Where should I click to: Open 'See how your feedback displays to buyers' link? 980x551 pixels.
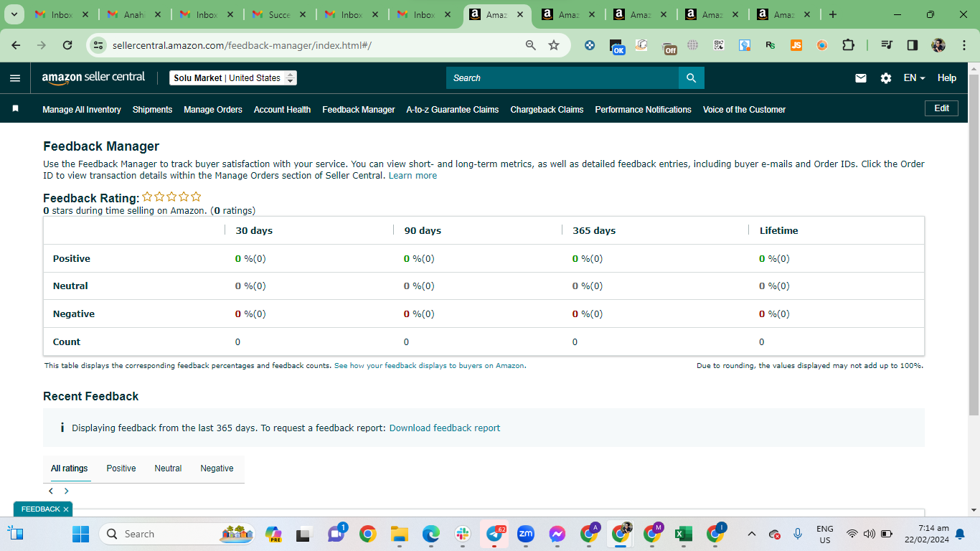click(429, 366)
